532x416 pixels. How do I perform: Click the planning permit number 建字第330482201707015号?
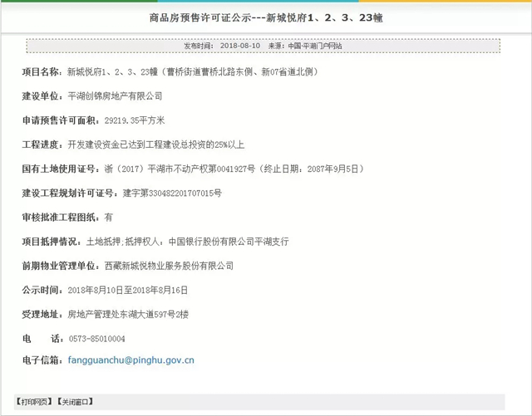(172, 193)
